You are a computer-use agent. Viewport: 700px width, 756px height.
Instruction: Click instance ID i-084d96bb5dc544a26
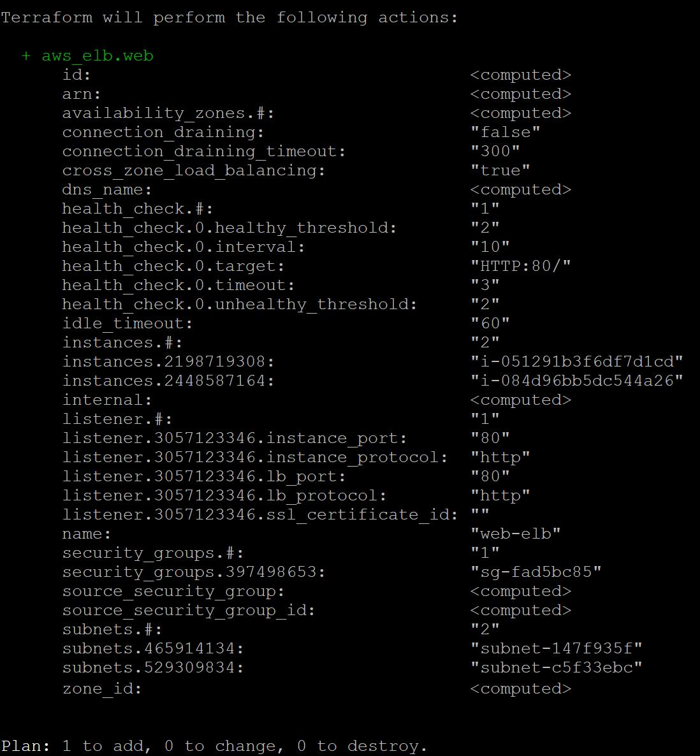pos(576,381)
